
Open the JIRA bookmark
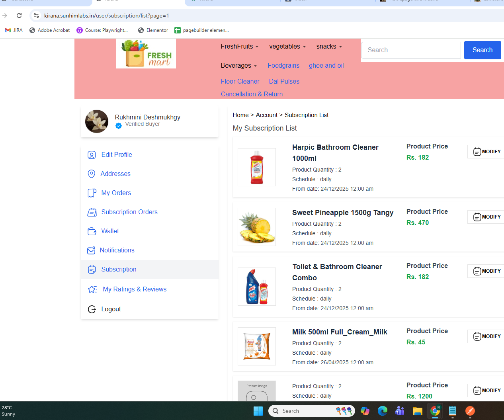pos(14,30)
